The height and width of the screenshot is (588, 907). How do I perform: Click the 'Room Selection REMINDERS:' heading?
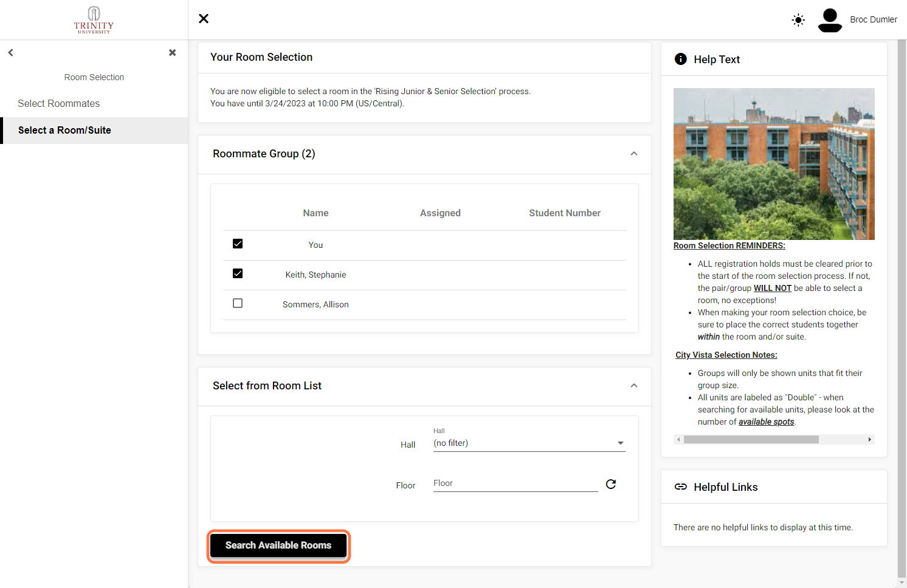pyautogui.click(x=729, y=246)
